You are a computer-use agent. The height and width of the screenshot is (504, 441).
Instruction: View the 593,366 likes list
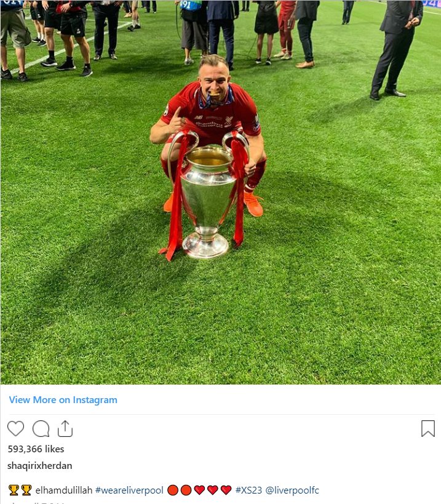tap(36, 449)
